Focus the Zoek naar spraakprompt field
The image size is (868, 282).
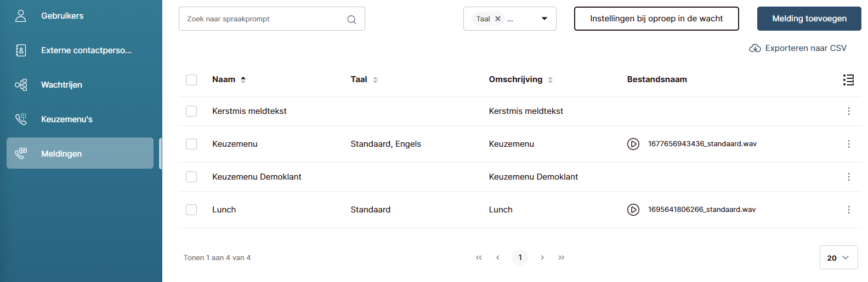(x=263, y=19)
